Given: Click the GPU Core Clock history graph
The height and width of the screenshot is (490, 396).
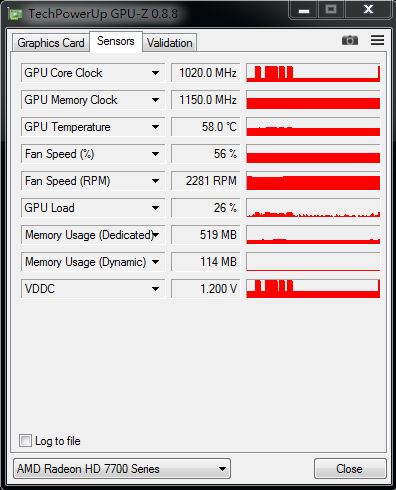Looking at the screenshot, I should 313,73.
